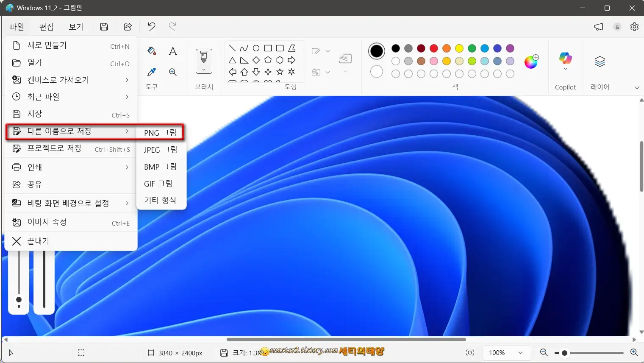
Task: Select the white secondary color circle
Action: coord(377,72)
